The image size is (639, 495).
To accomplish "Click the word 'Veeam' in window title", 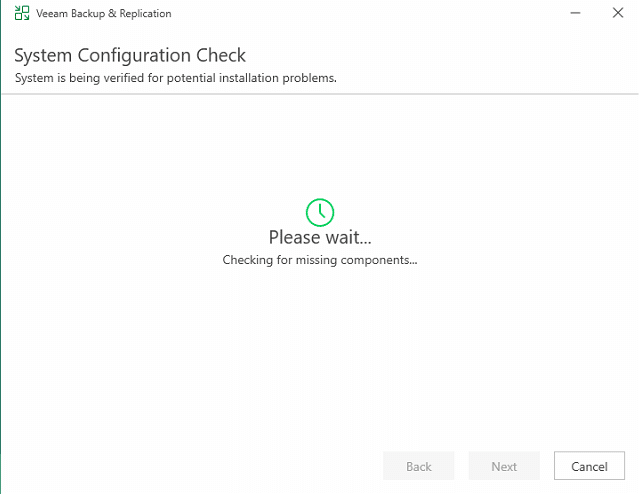I will pos(56,14).
